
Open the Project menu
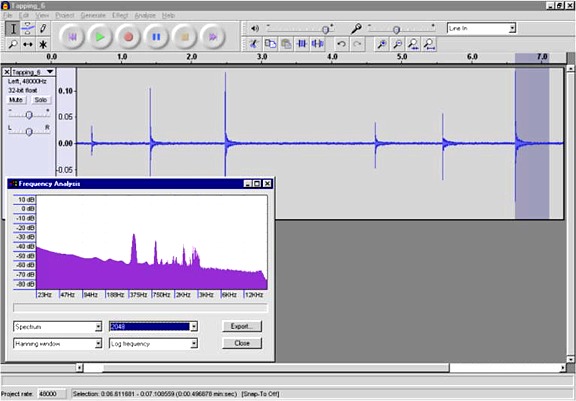coord(65,15)
